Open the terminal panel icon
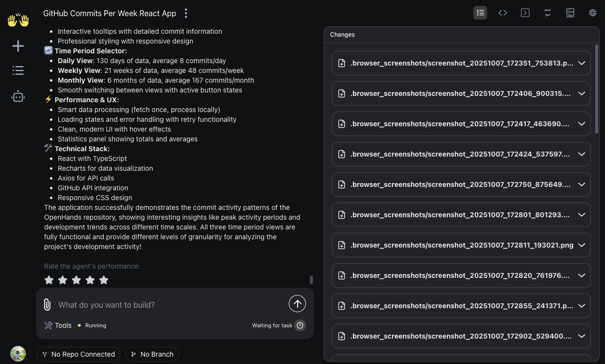This screenshot has width=605, height=364. point(525,13)
